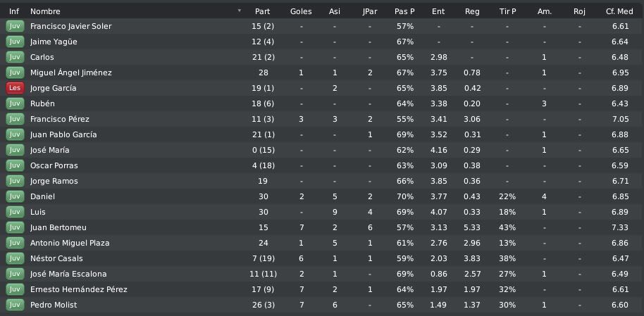Click the Juv badge beside Francisco Javier Soler
Screen dimensions: 644x316
[15, 26]
